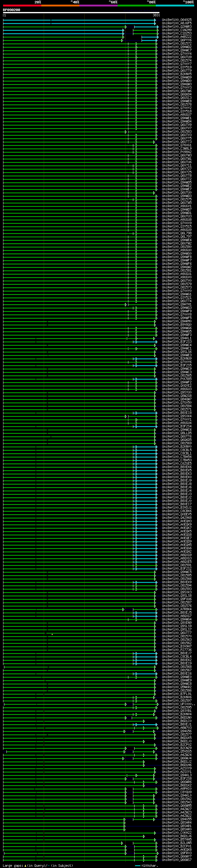Open the UniRef100_C1DZ53 hit
The height and width of the screenshot is (868, 197).
(177, 33)
